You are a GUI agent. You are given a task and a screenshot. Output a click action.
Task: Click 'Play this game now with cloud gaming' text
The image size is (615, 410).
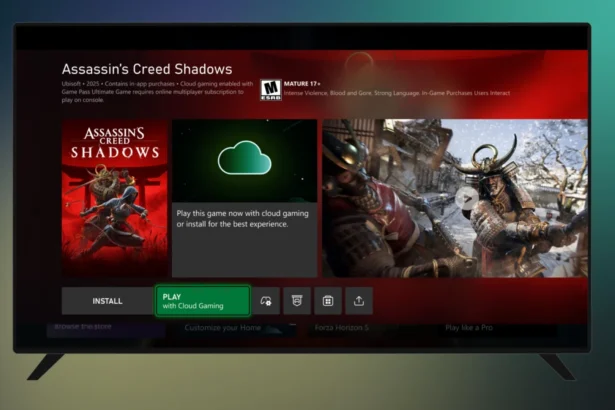(x=242, y=219)
